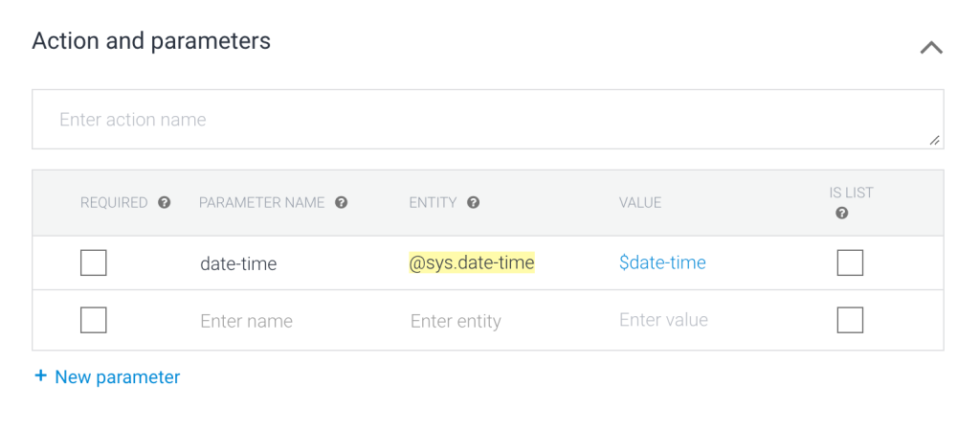Click the Enter name placeholder field
This screenshot has width=980, height=432.
(247, 321)
